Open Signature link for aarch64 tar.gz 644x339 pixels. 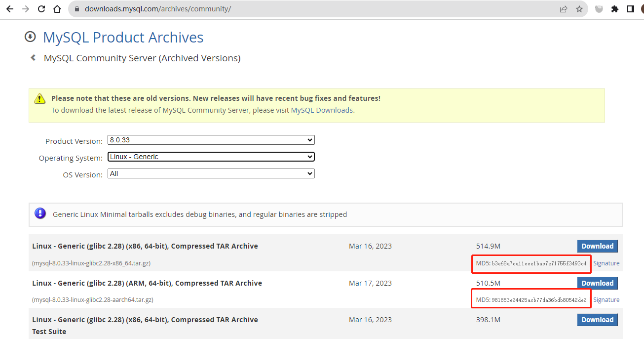(606, 300)
